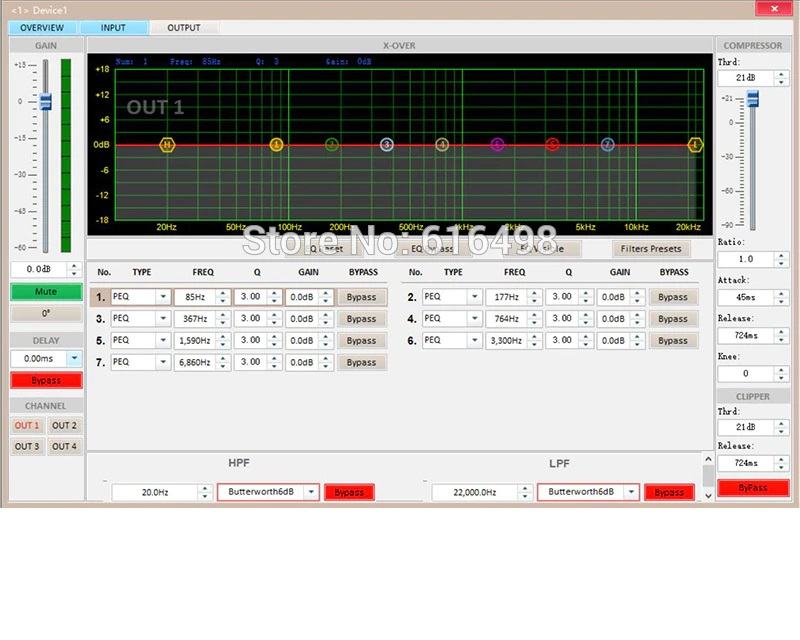Select magenta EQ band 5 node on graph

497,145
